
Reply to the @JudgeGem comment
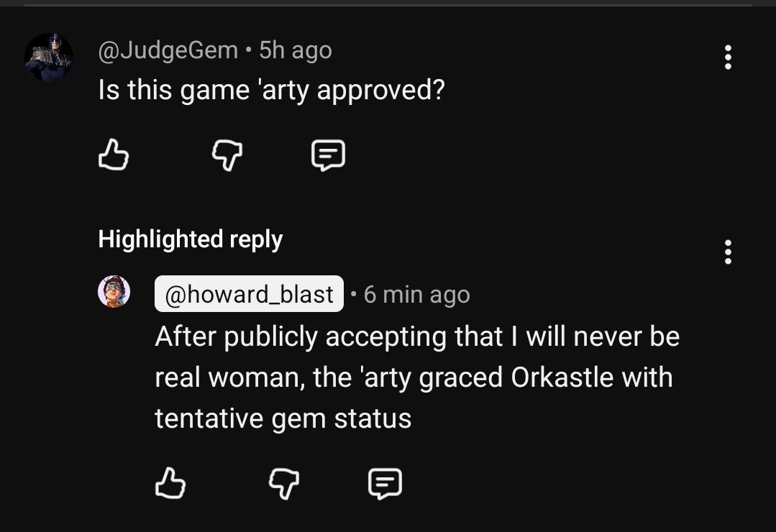[x=328, y=155]
